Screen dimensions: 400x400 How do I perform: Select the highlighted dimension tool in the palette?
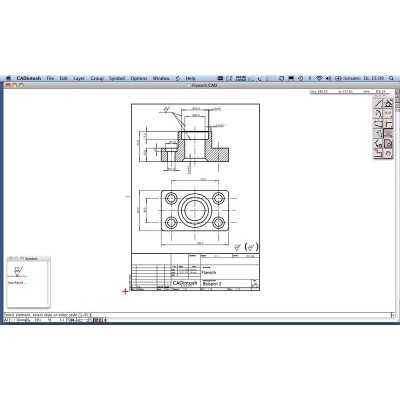coord(388,134)
